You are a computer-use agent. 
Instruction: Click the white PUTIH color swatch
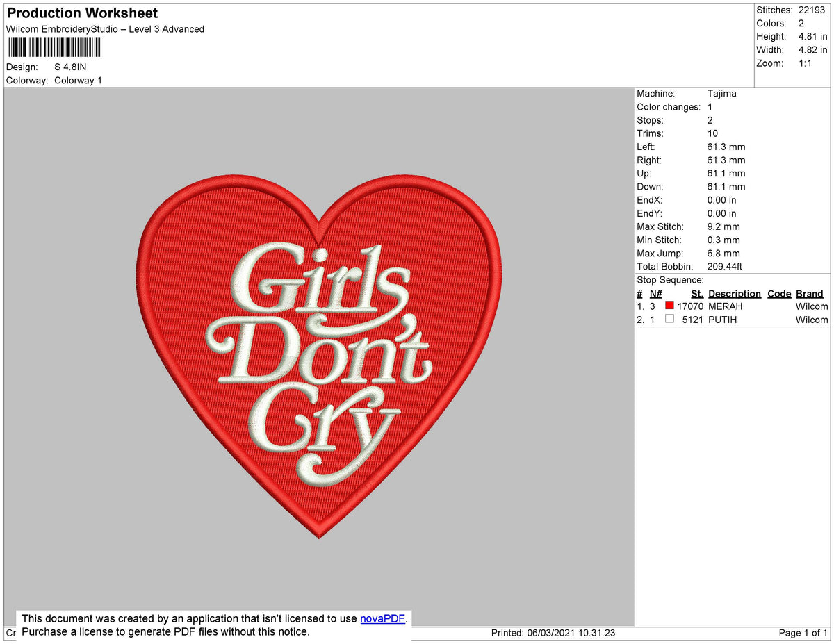(x=669, y=319)
